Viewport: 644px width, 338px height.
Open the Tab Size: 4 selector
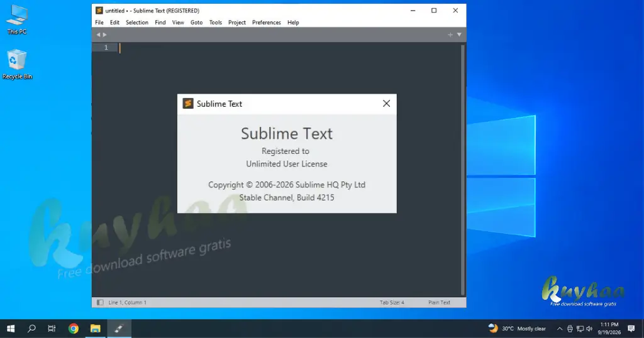pos(392,302)
